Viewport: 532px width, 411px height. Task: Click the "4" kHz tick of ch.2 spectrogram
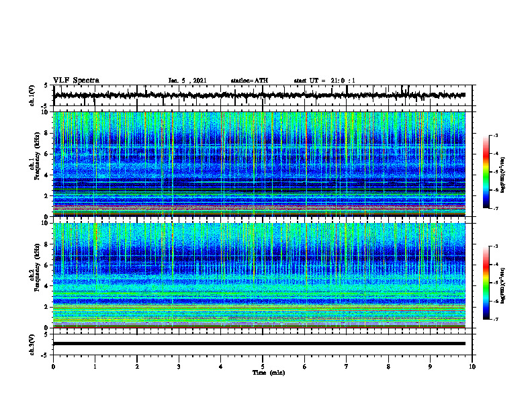pos(46,287)
